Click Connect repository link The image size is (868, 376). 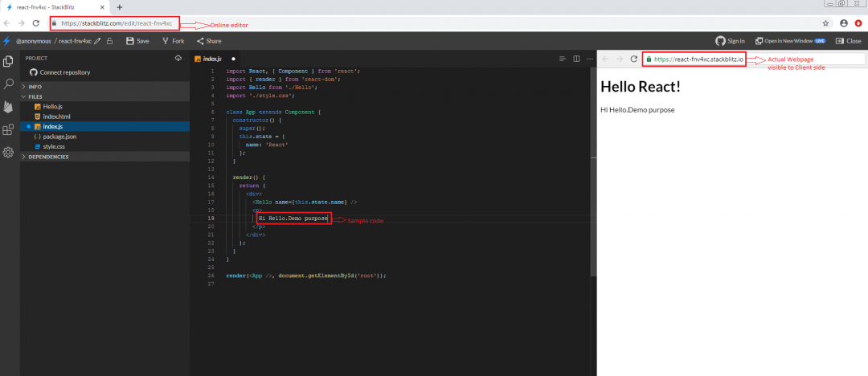pyautogui.click(x=64, y=72)
